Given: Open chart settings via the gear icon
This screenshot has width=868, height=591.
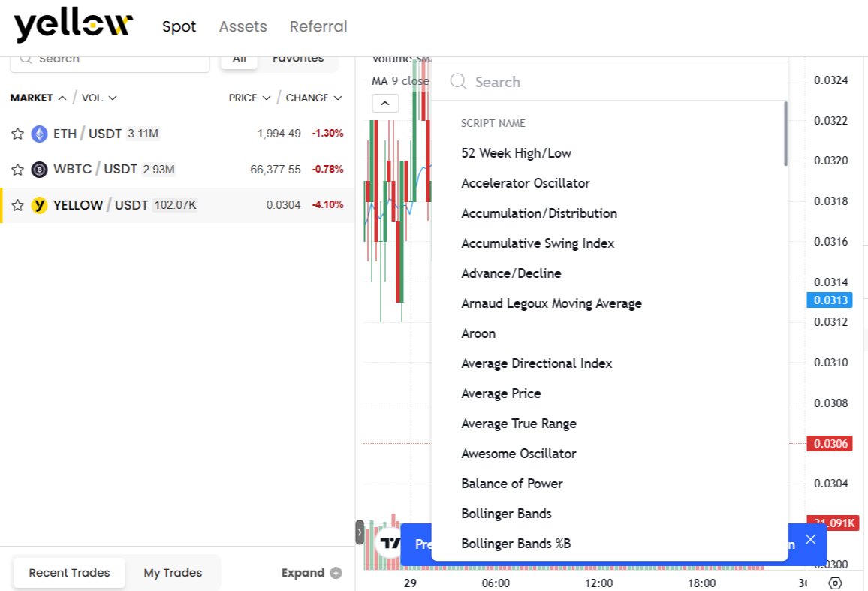Looking at the screenshot, I should pyautogui.click(x=835, y=582).
